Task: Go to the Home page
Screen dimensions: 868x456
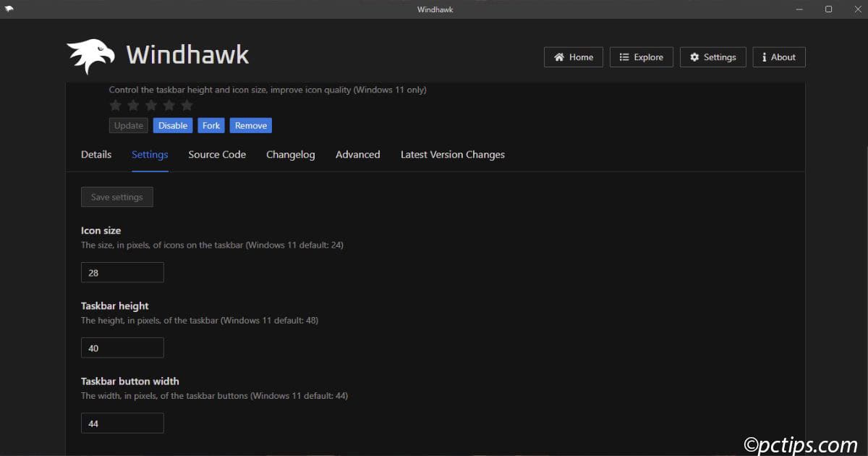Action: pyautogui.click(x=574, y=57)
